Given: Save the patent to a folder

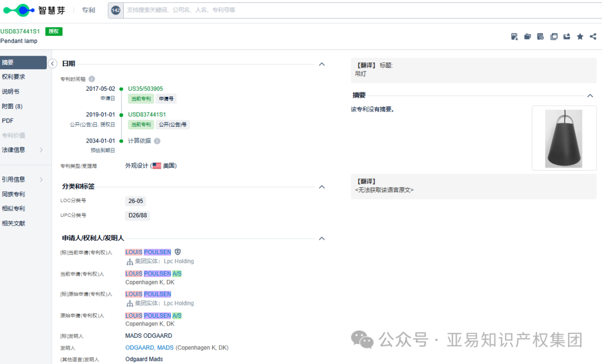Looking at the screenshot, I should click(x=527, y=36).
